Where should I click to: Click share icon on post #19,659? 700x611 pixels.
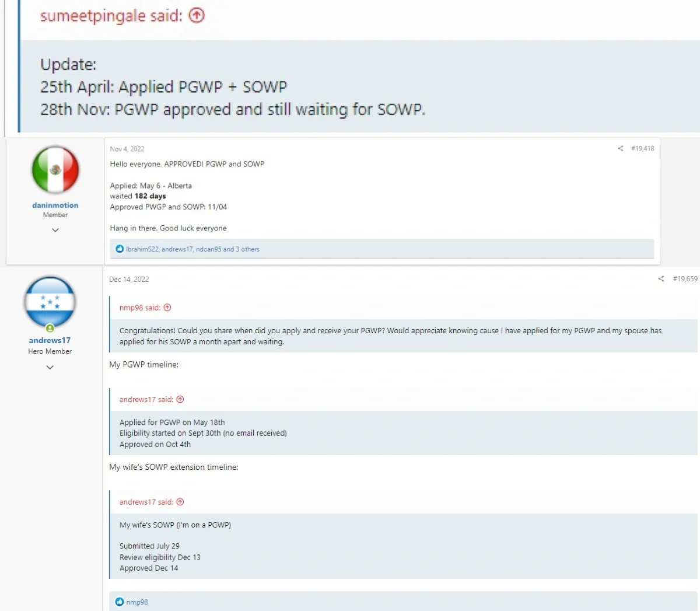pos(661,279)
